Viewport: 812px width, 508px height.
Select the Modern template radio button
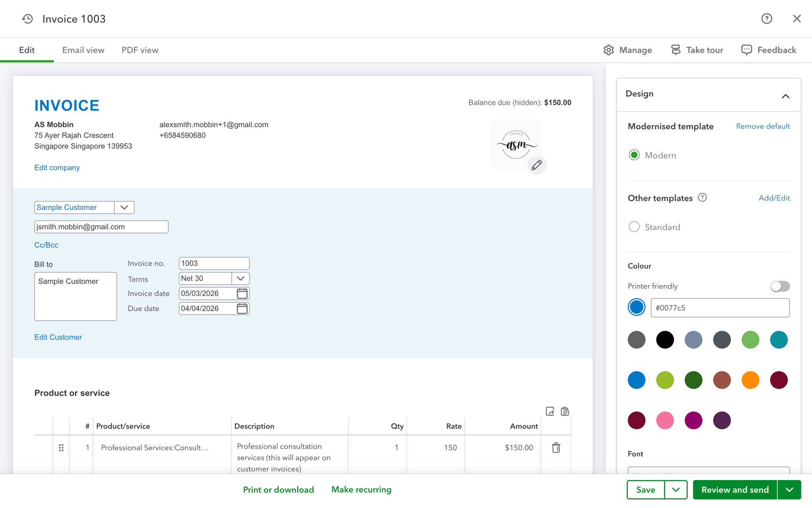[x=634, y=155]
